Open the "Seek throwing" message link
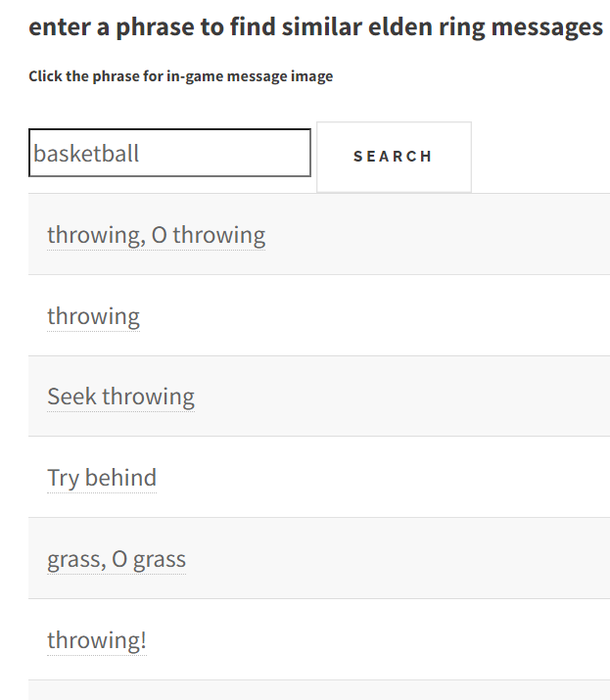 pos(121,397)
